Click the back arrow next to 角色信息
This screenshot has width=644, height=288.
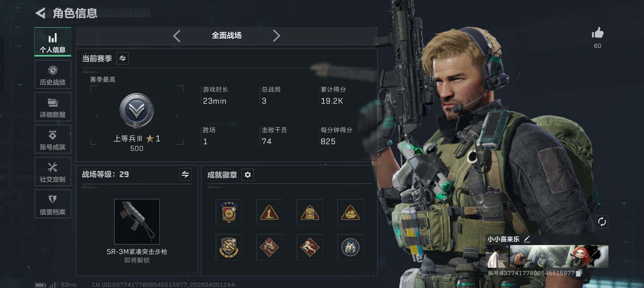click(x=41, y=13)
